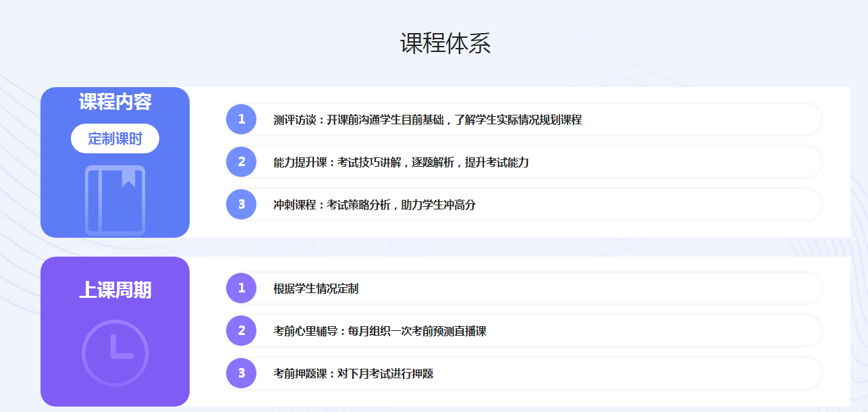Select the 根据学生情况定制 item text

(315, 289)
